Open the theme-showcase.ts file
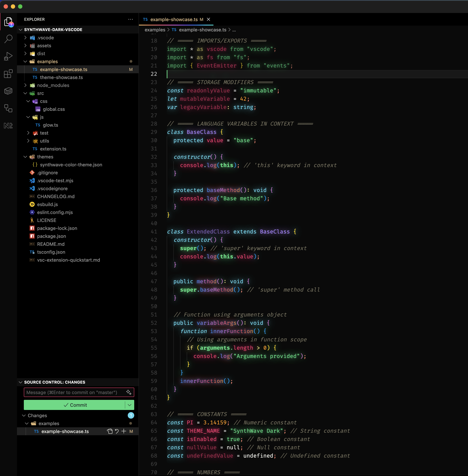The image size is (468, 476). 61,77
